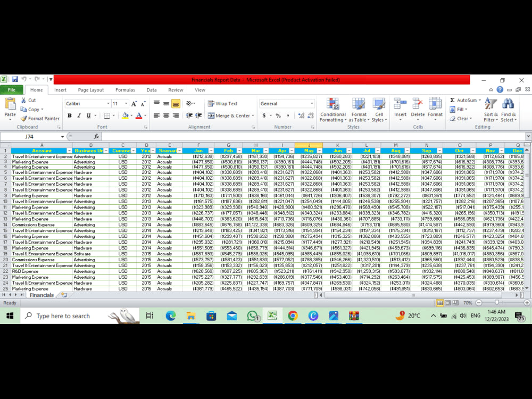Image resolution: width=532 pixels, height=399 pixels.
Task: Open the Font dialog launcher
Action: (x=146, y=127)
